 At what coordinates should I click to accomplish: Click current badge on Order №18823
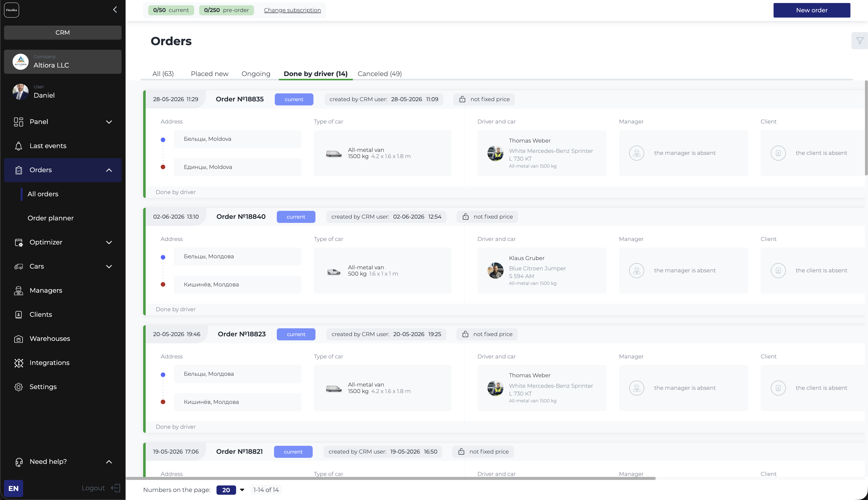click(x=296, y=334)
